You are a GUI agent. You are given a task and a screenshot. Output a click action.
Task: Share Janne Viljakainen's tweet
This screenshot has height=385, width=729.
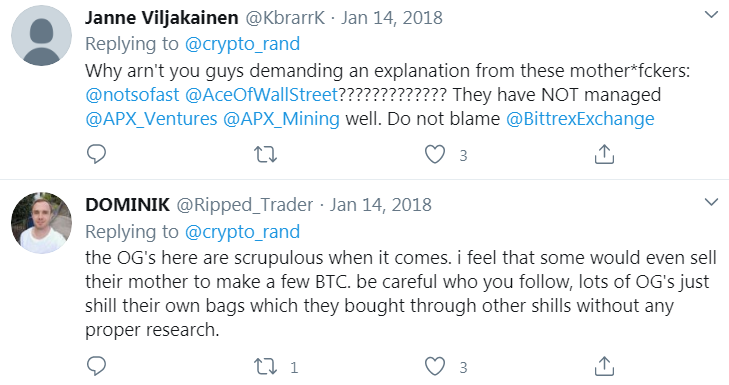pyautogui.click(x=604, y=154)
